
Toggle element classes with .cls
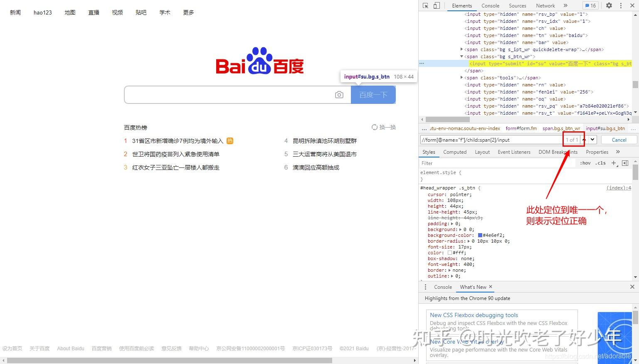pos(600,162)
